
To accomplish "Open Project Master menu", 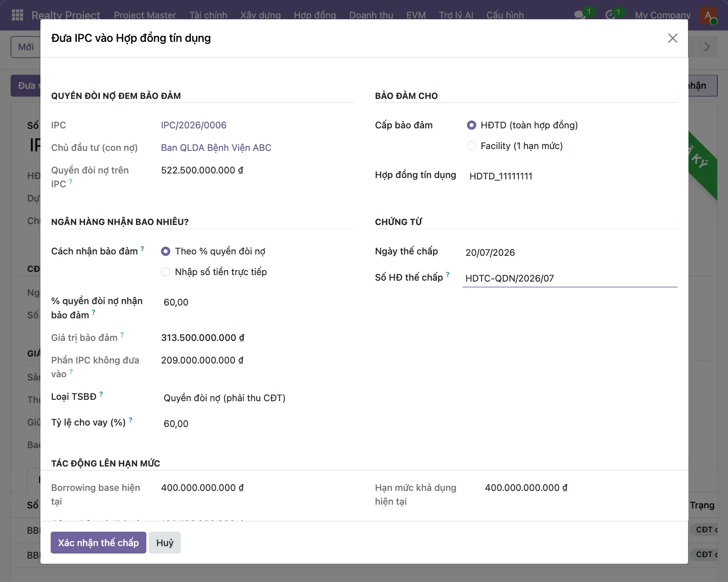I will pyautogui.click(x=145, y=15).
